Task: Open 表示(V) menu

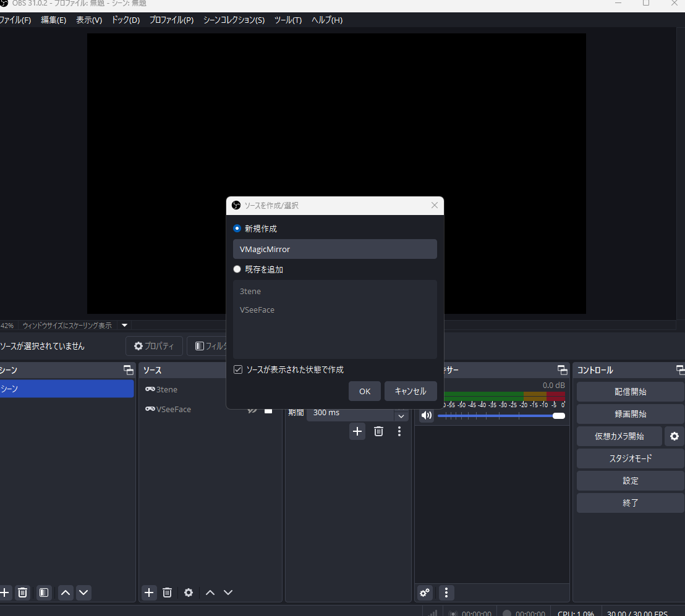Action: click(x=89, y=20)
